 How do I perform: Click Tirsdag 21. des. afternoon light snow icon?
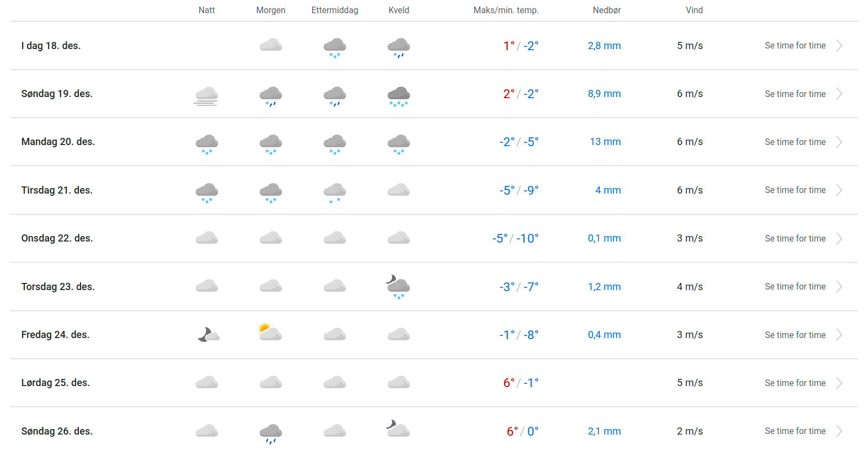tap(335, 192)
